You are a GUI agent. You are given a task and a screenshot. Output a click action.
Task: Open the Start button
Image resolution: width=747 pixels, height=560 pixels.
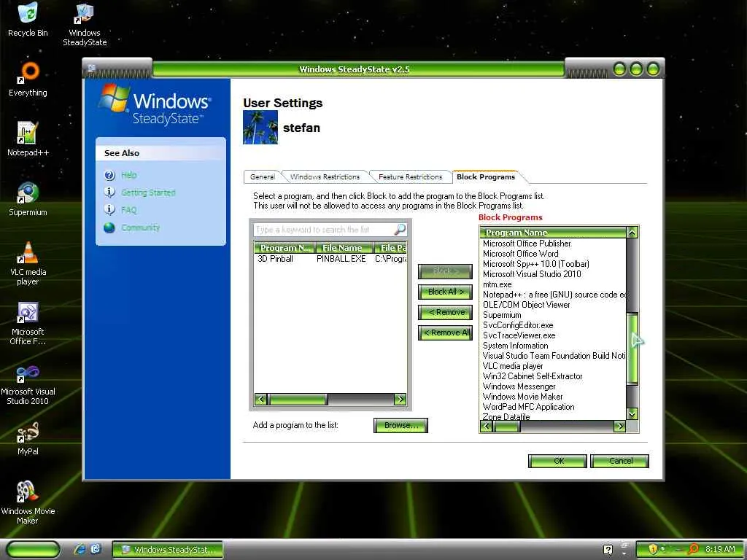34,550
